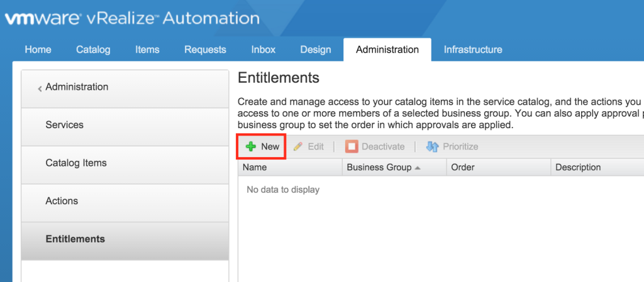Click the red Deactivate icon
Screen dimensions: 644x282
click(352, 146)
